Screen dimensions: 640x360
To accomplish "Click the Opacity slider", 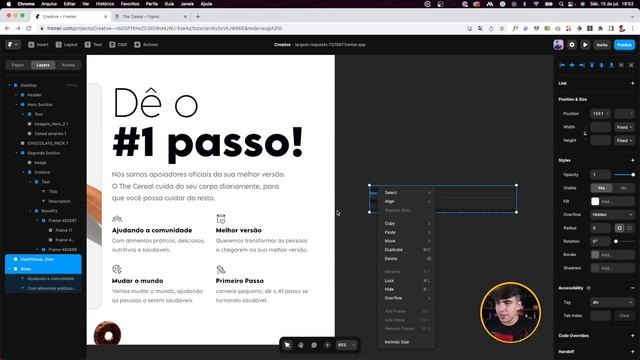I will (x=624, y=175).
